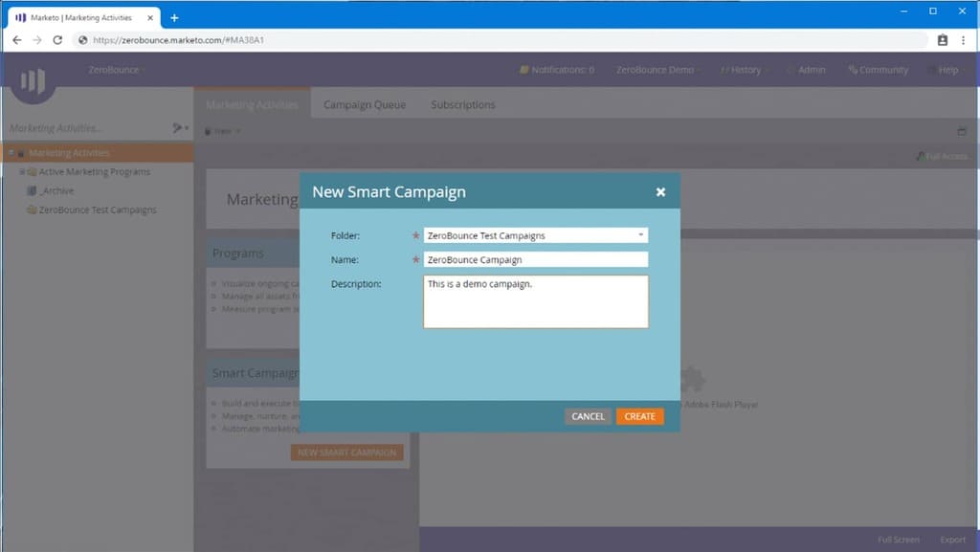This screenshot has width=980, height=552.
Task: Switch to the Subscriptions tab
Action: click(463, 104)
